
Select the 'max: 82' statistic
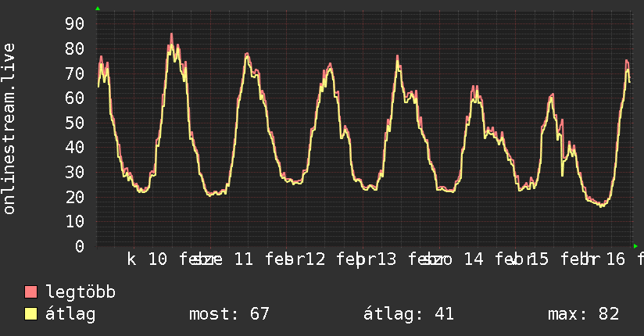pos(583,314)
